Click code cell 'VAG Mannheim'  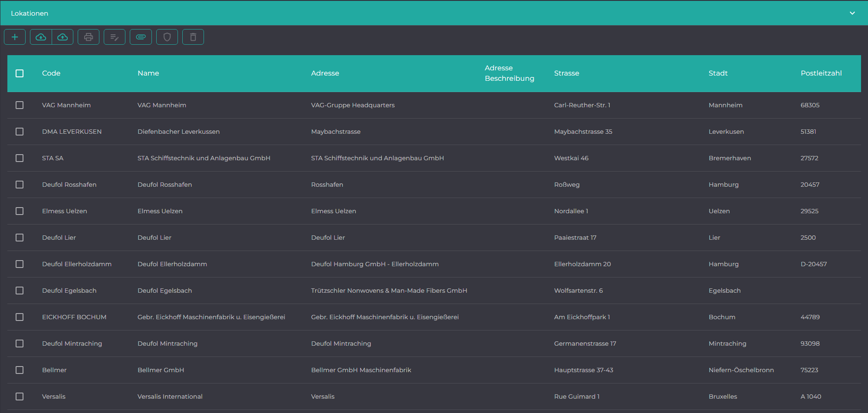tap(66, 105)
